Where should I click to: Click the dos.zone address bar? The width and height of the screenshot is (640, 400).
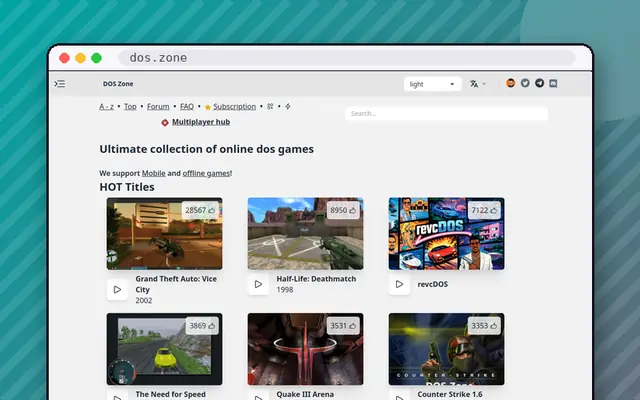click(x=347, y=58)
